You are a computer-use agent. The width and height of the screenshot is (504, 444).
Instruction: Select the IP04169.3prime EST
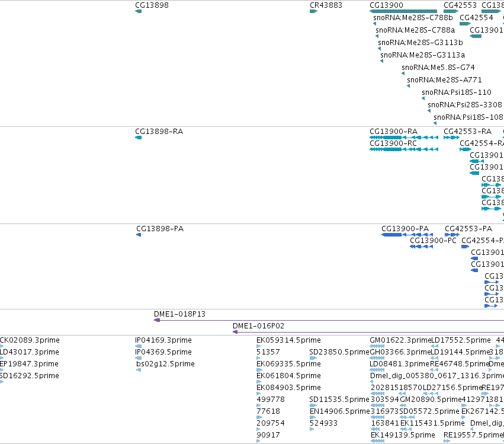163,340
